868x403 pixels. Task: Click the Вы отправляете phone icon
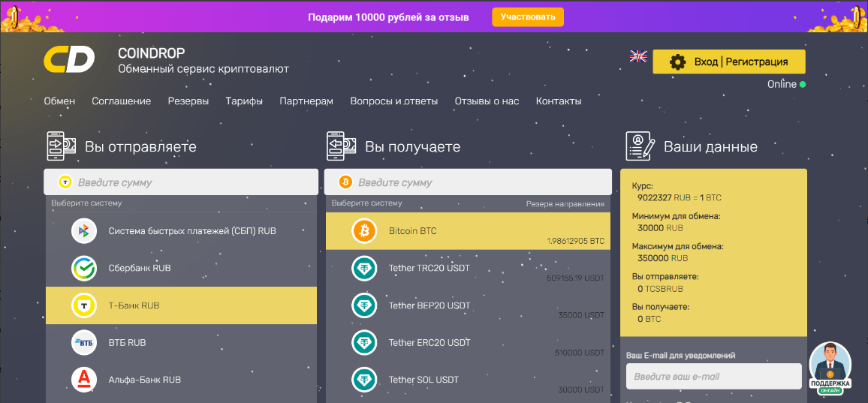tap(62, 146)
